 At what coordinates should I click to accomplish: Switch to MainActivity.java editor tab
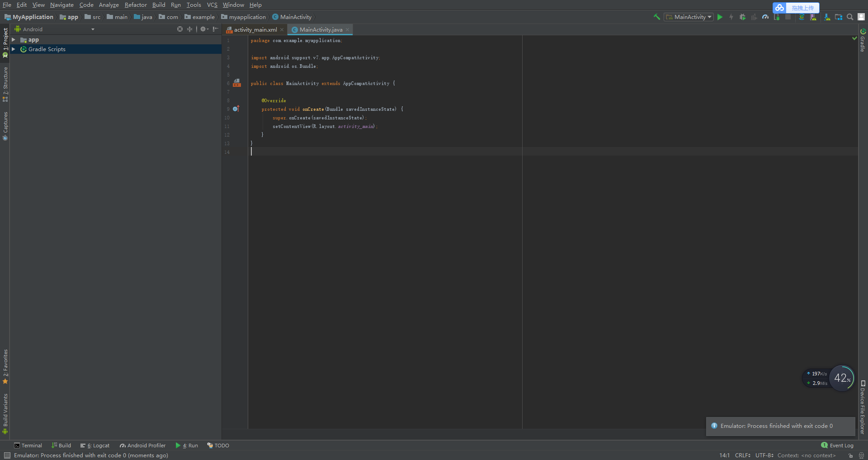[x=321, y=29]
